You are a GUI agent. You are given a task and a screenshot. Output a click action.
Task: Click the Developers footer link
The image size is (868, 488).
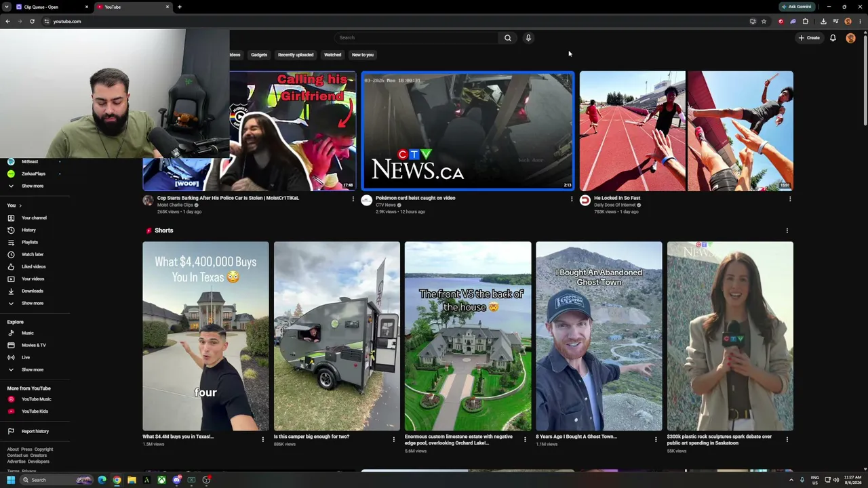tap(39, 462)
